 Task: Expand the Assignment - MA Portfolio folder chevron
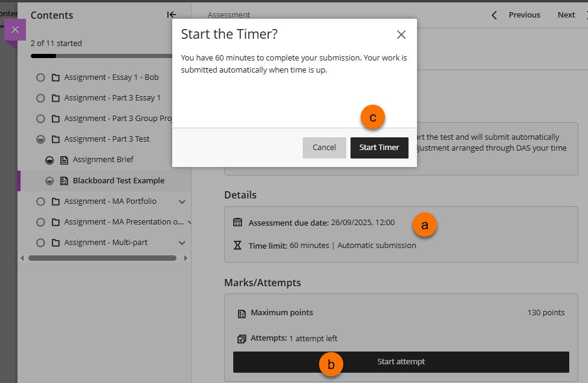pos(182,201)
